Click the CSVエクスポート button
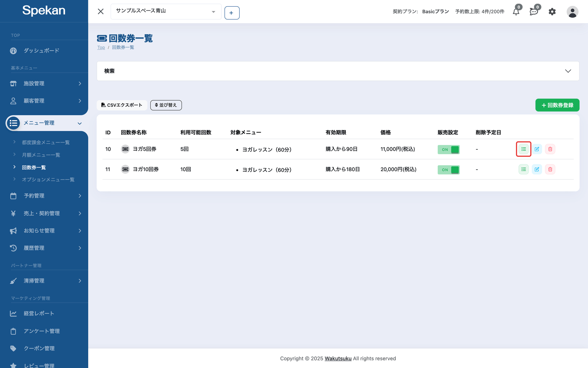Viewport: 588px width, 368px height. pyautogui.click(x=122, y=105)
